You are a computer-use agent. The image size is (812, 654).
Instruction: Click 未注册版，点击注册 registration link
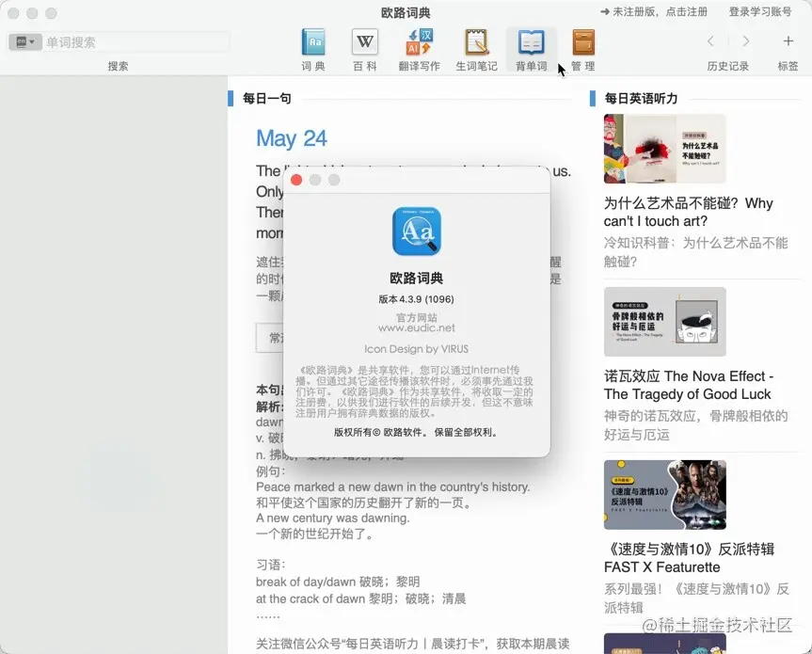pyautogui.click(x=654, y=12)
